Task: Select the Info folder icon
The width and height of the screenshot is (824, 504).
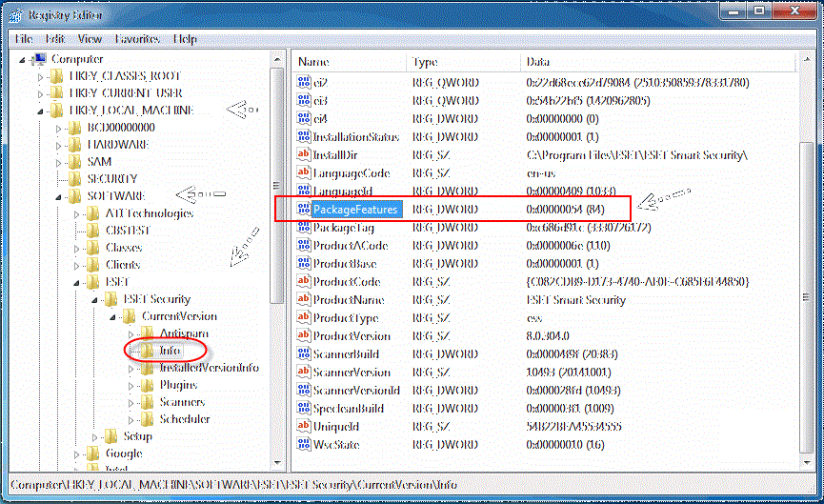Action: [x=146, y=351]
